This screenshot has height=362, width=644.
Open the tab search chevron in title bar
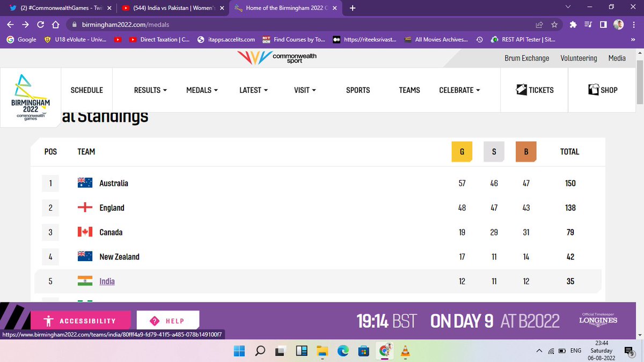click(x=568, y=7)
